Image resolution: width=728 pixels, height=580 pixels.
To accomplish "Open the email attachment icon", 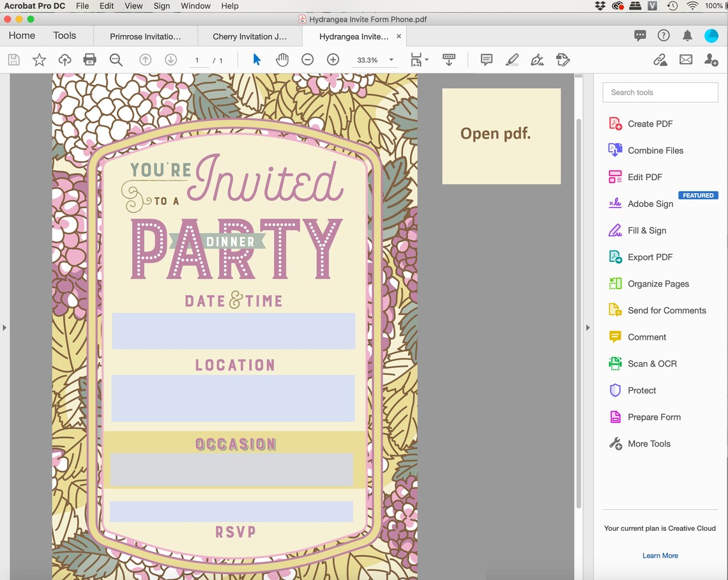I will pos(686,59).
